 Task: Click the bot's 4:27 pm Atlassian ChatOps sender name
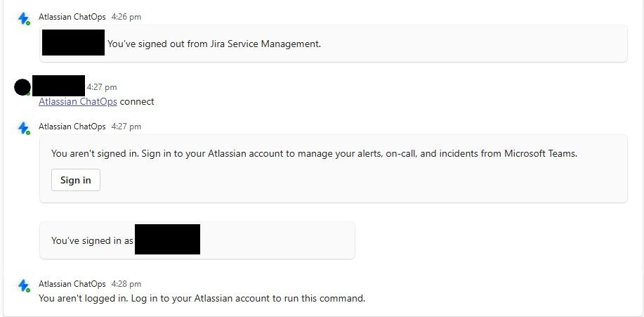(x=72, y=127)
